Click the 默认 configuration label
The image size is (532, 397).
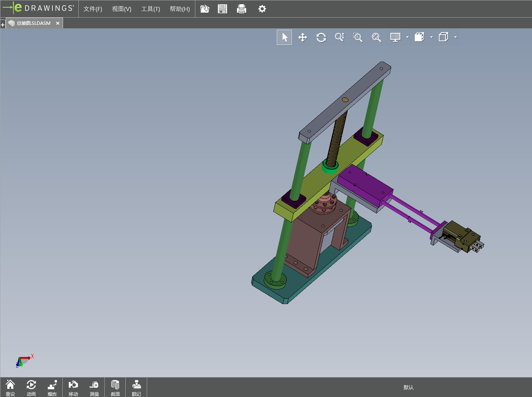pyautogui.click(x=409, y=387)
